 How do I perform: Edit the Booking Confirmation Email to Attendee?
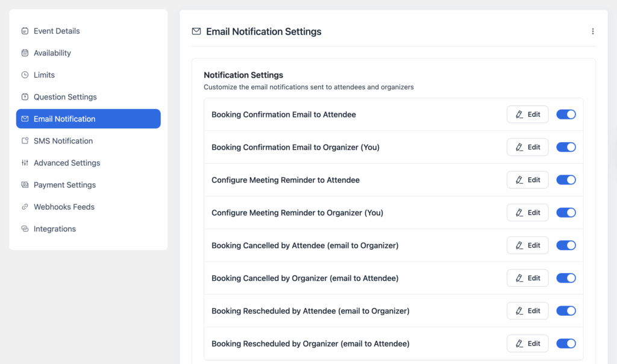pos(527,114)
